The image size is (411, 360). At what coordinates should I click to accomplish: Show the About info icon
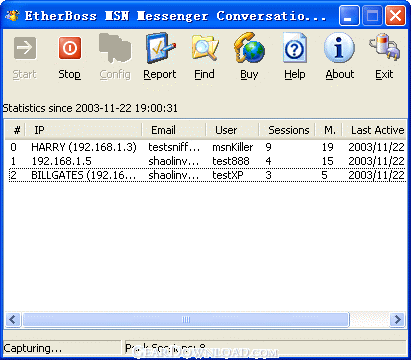[339, 48]
